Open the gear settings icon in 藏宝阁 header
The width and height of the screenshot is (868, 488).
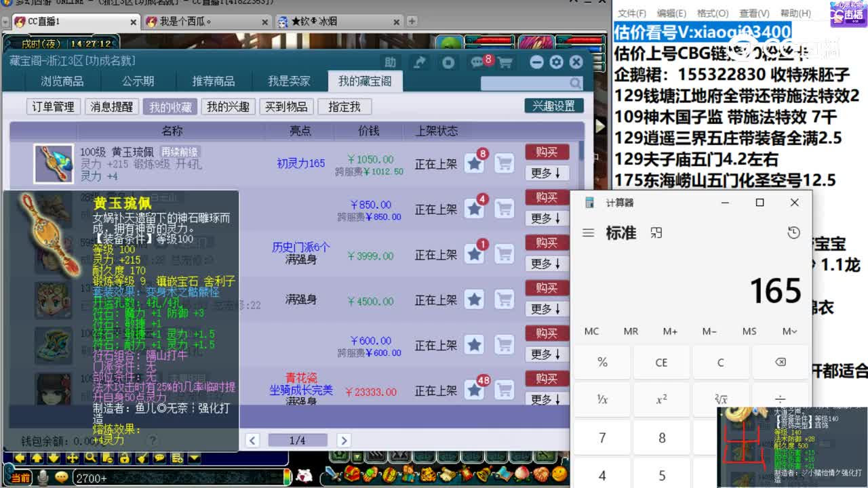[556, 62]
